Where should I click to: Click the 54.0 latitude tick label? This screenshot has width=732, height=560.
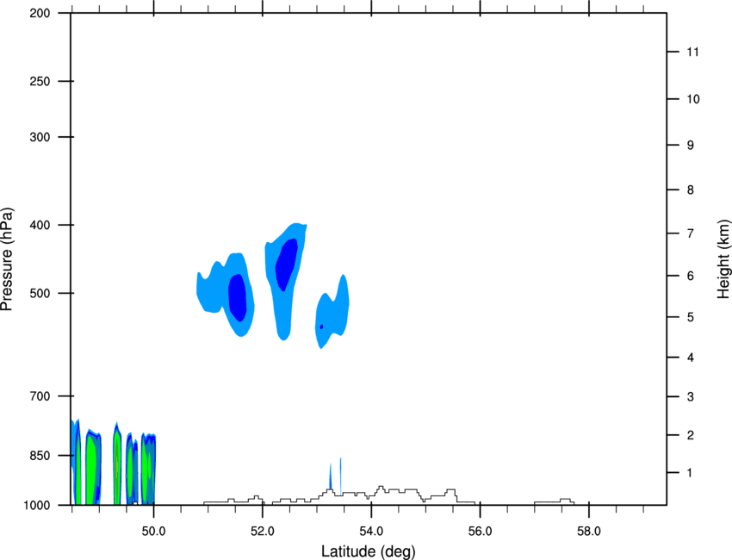(371, 532)
